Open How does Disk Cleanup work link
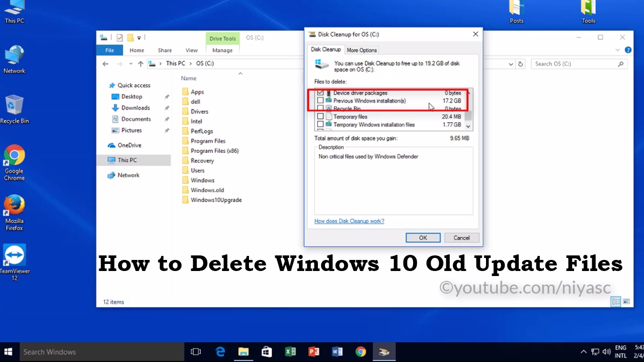The height and width of the screenshot is (362, 644). coord(349,221)
